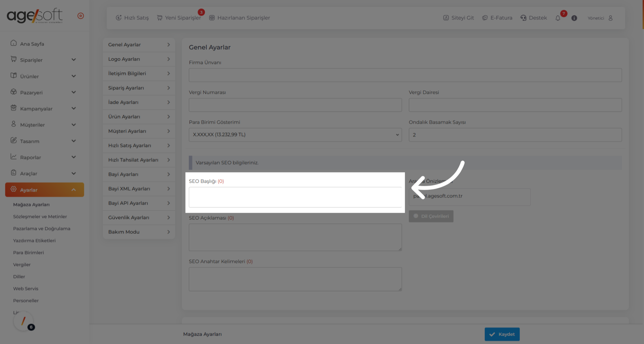
Task: Open Sözleşmeler ve Metinler
Action: (40, 217)
